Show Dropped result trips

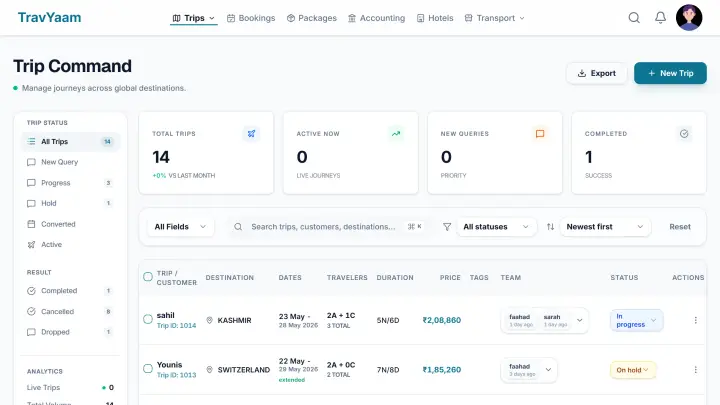coord(70,332)
